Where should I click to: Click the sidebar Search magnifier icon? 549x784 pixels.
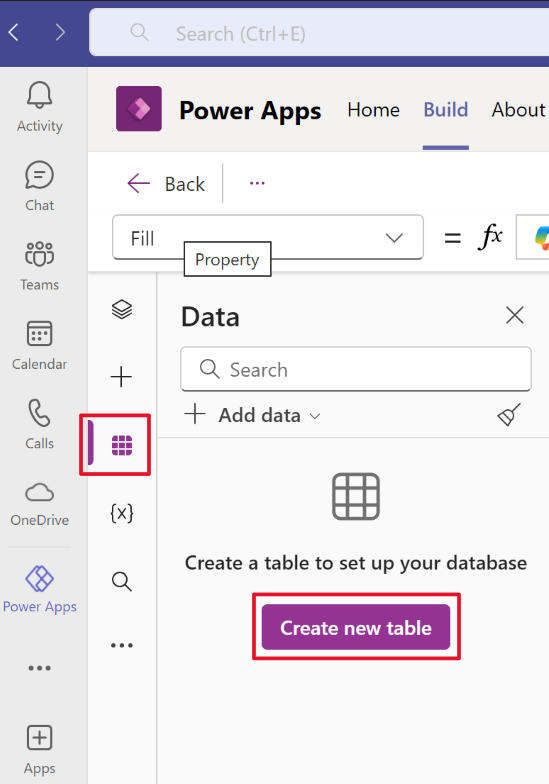(x=122, y=582)
